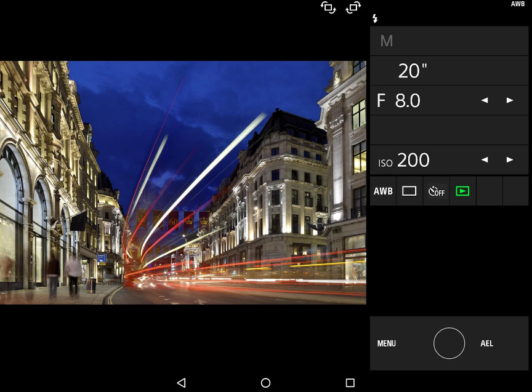
Task: Select the single-shot drive mode rectangle icon
Action: point(409,191)
